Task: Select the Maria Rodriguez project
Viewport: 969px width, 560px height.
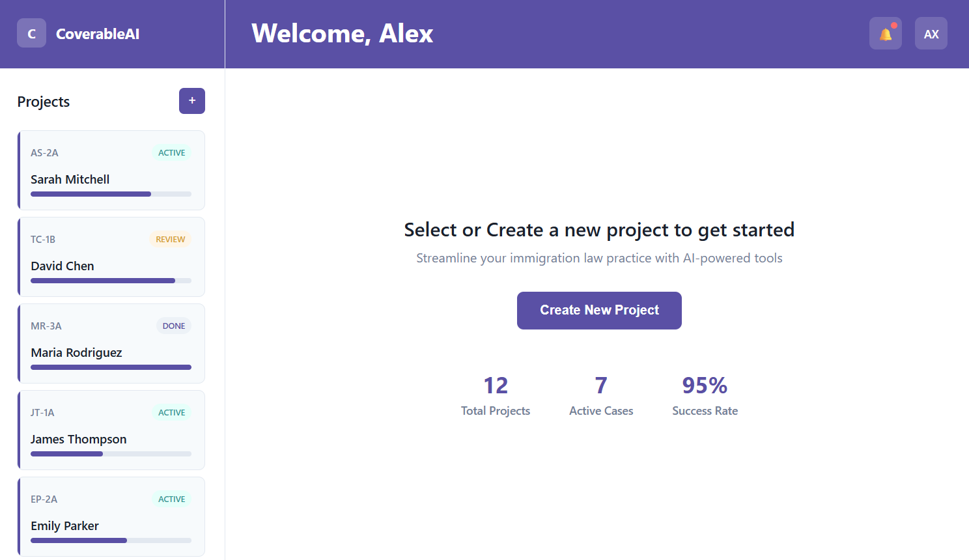Action: (x=111, y=344)
